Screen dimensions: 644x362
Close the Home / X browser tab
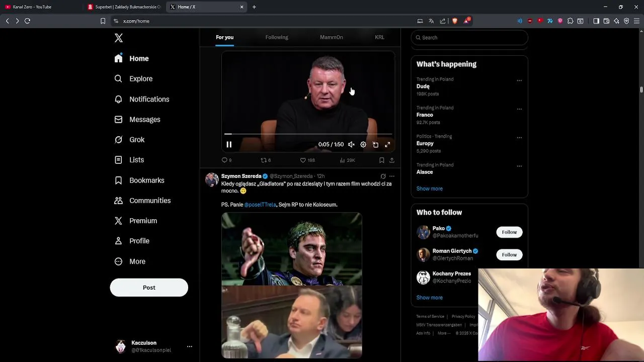point(242,7)
